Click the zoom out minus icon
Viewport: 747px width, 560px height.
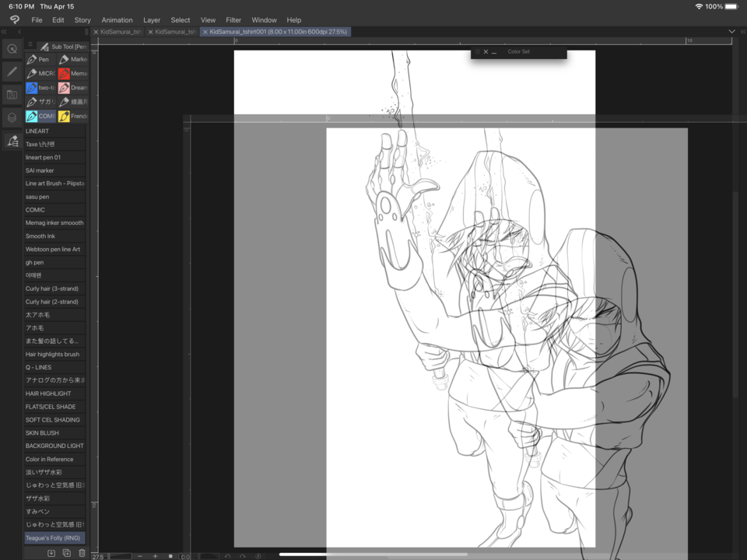139,556
